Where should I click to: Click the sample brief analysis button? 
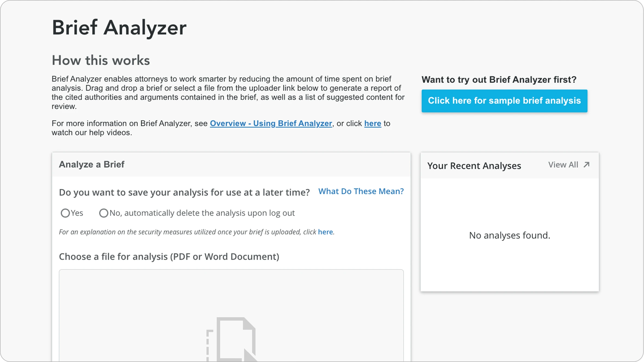pyautogui.click(x=504, y=101)
